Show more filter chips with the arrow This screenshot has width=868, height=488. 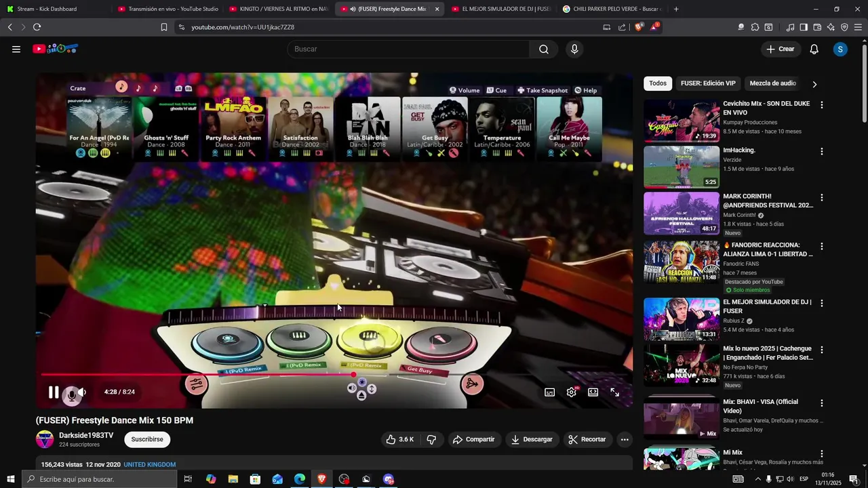click(x=814, y=84)
